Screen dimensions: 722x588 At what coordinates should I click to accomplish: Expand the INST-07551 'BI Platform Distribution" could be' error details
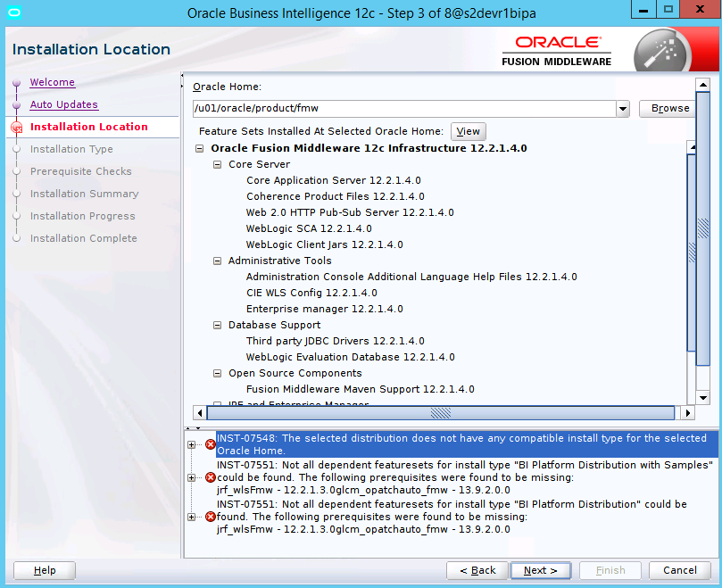(192, 518)
